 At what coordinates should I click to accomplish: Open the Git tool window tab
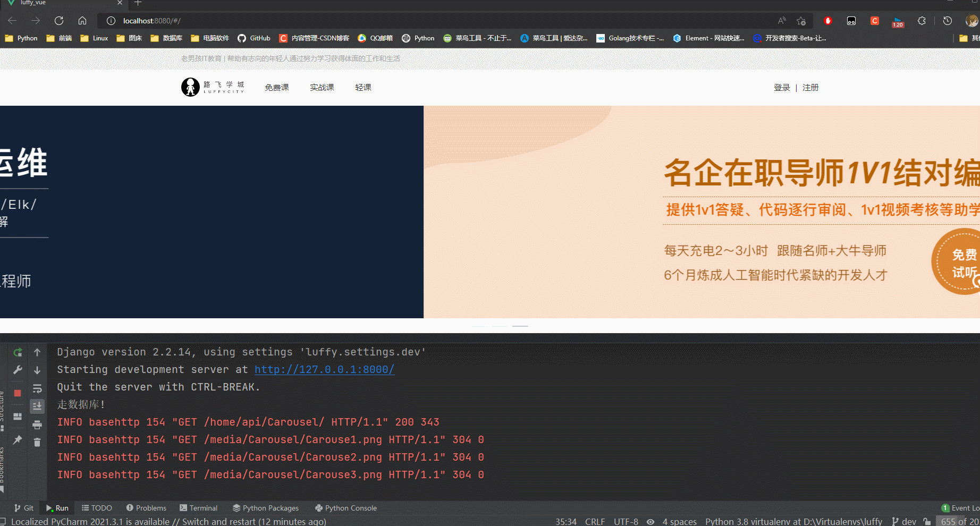pos(24,508)
